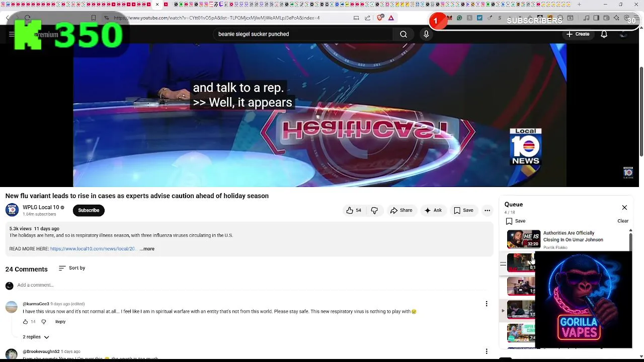Image resolution: width=644 pixels, height=362 pixels.
Task: Open options menu for @Brookevaughn52 comment
Action: 487,351
